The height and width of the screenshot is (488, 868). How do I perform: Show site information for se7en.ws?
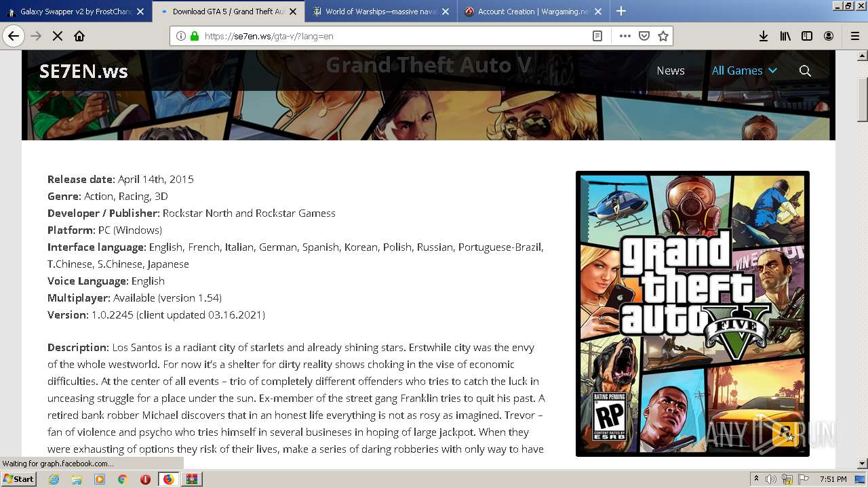pos(181,36)
